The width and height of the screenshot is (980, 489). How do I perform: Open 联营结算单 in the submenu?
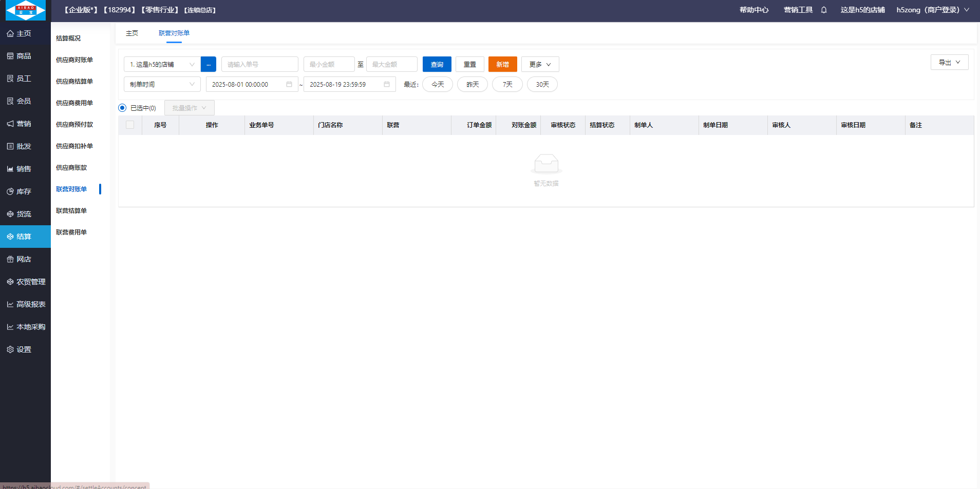pyautogui.click(x=71, y=211)
